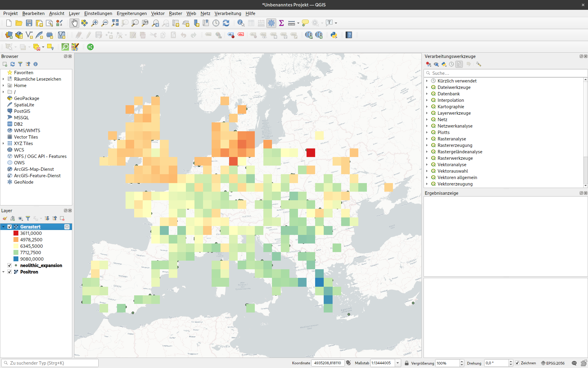Screen dimensions: 588x368
Task: Open the statistical summary sigma tool
Action: coord(281,23)
